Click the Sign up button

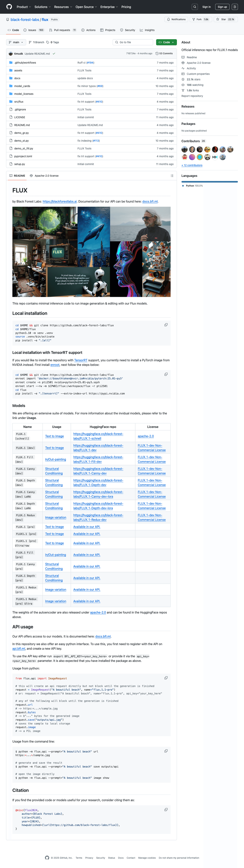(222, 7)
